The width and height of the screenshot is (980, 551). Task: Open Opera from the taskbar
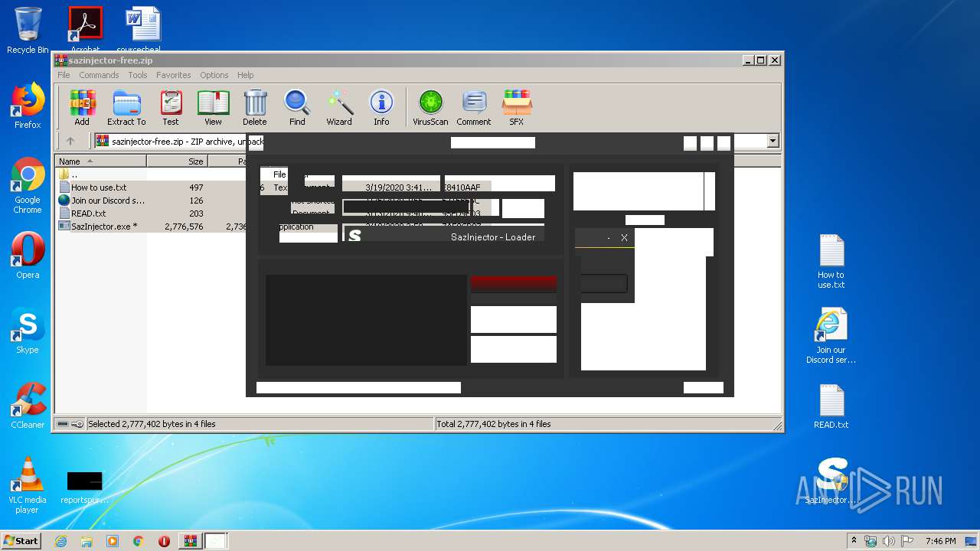pos(164,541)
